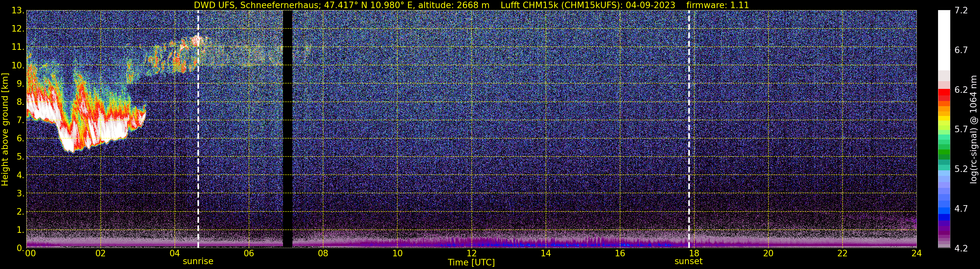
Task: Click the cirrus patch at 11 km near sunrise
Action: click(x=196, y=40)
